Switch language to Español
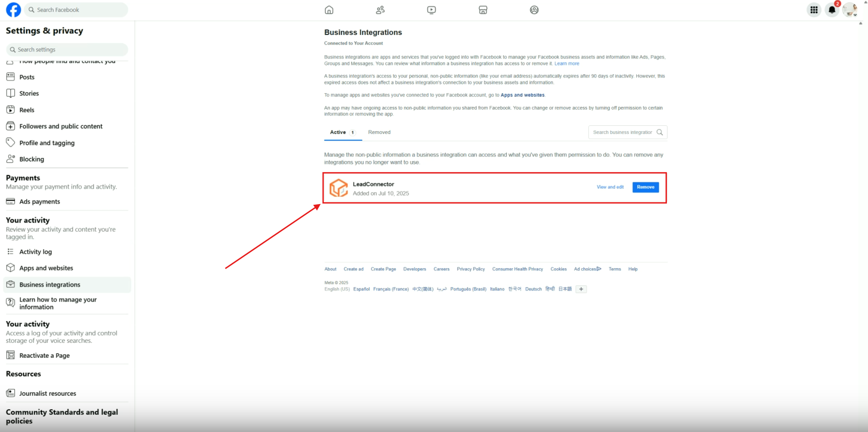Viewport: 868px width, 432px height. [x=361, y=289]
